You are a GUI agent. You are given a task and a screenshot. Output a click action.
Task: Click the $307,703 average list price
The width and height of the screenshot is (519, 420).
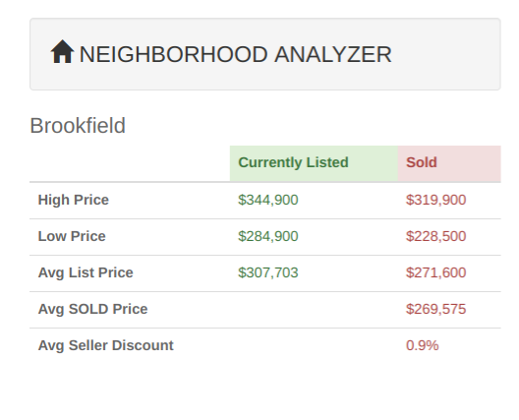[268, 272]
